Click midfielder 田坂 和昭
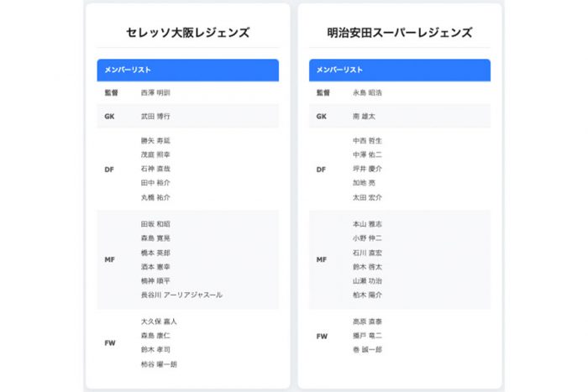 pyautogui.click(x=155, y=224)
